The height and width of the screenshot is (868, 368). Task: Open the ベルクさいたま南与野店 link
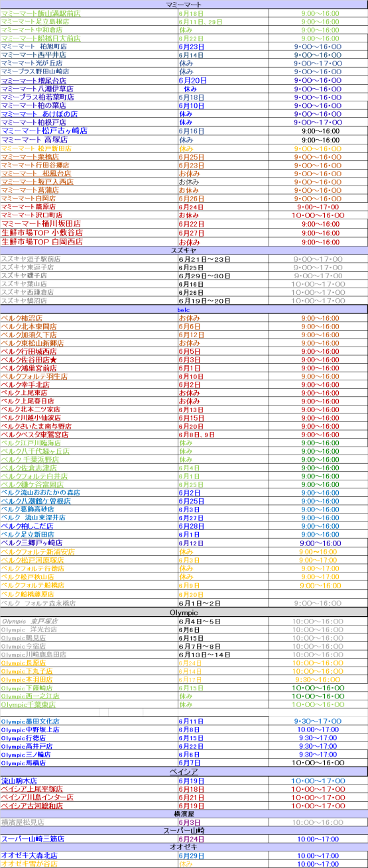click(36, 426)
